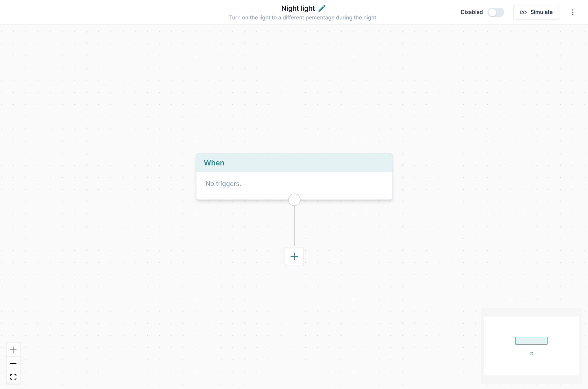Click the pencil icon to rename Night light
The image size is (588, 389).
(322, 8)
